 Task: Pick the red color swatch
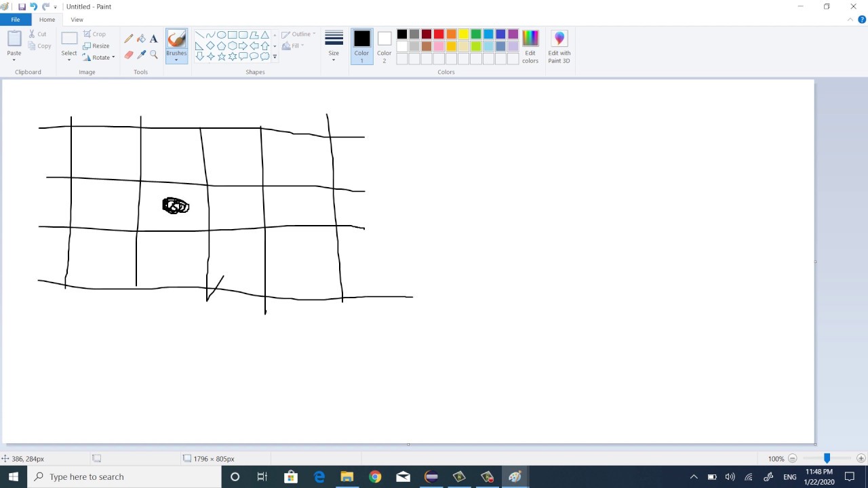439,35
